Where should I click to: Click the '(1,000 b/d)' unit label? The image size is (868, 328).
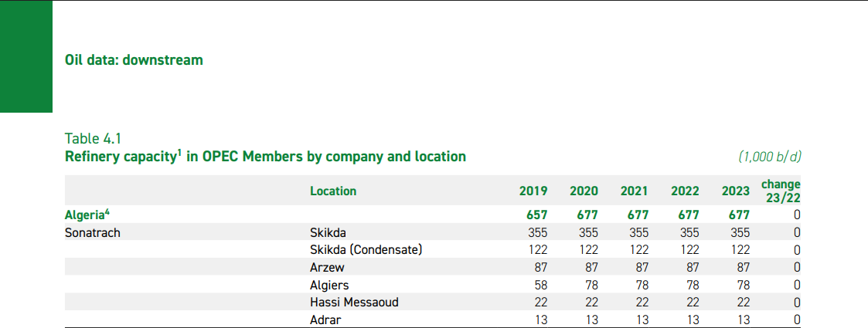[769, 157]
